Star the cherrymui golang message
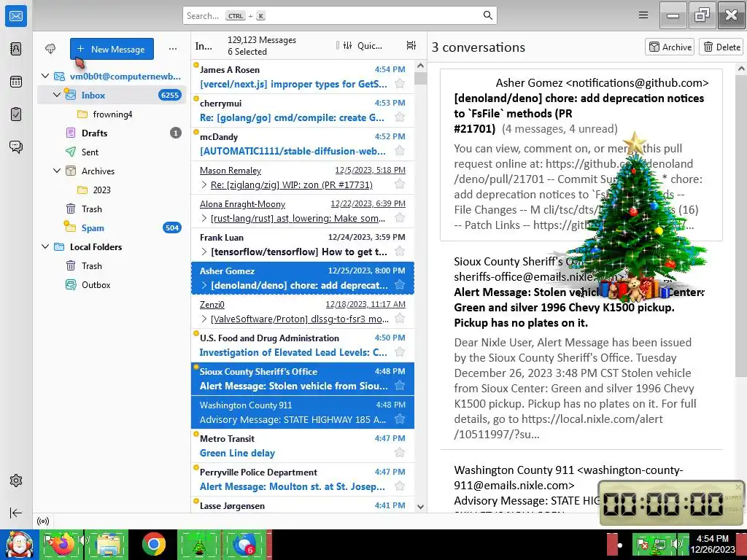This screenshot has width=747, height=560. point(400,117)
